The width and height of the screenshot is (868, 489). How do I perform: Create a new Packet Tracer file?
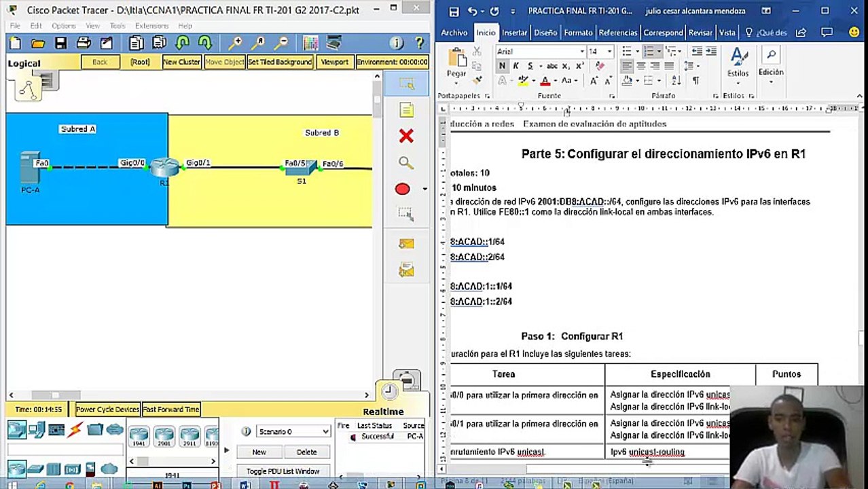[16, 43]
